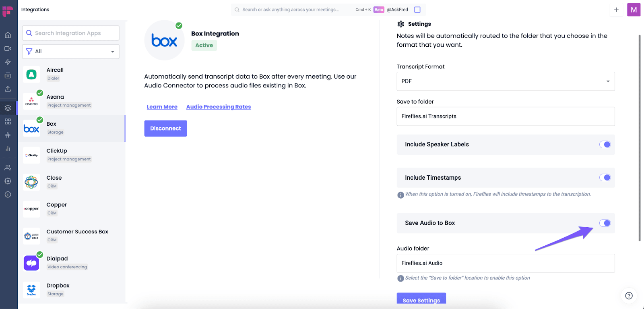
Task: Click the Copper app icon
Action: tap(31, 209)
